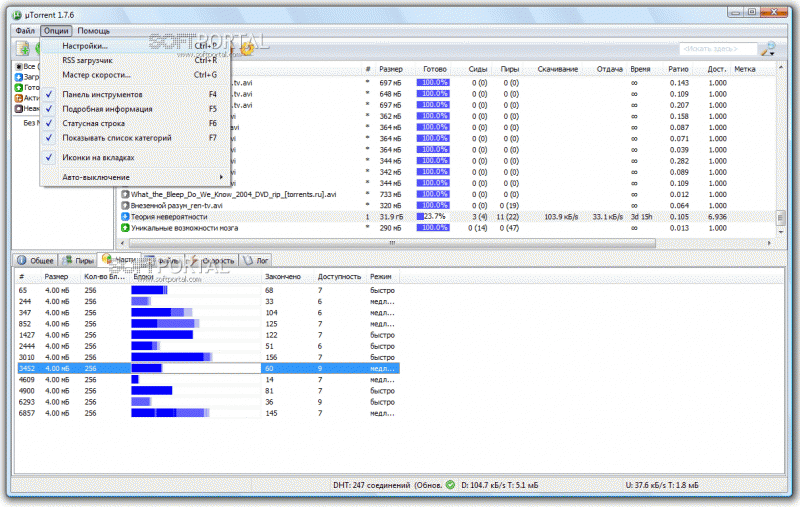Sort by the 'Ратио' column header
The width and height of the screenshot is (800, 507).
click(679, 68)
